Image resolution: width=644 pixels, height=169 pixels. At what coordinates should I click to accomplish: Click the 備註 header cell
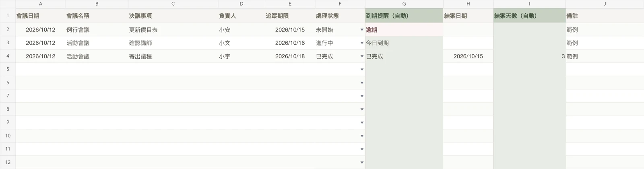(x=605, y=16)
